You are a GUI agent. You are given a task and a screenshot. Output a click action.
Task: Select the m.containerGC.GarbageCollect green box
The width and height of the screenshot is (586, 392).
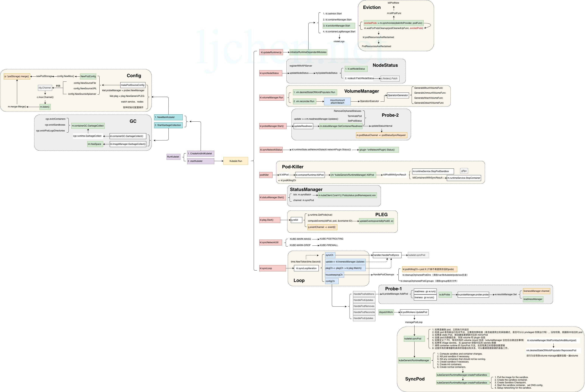[88, 126]
